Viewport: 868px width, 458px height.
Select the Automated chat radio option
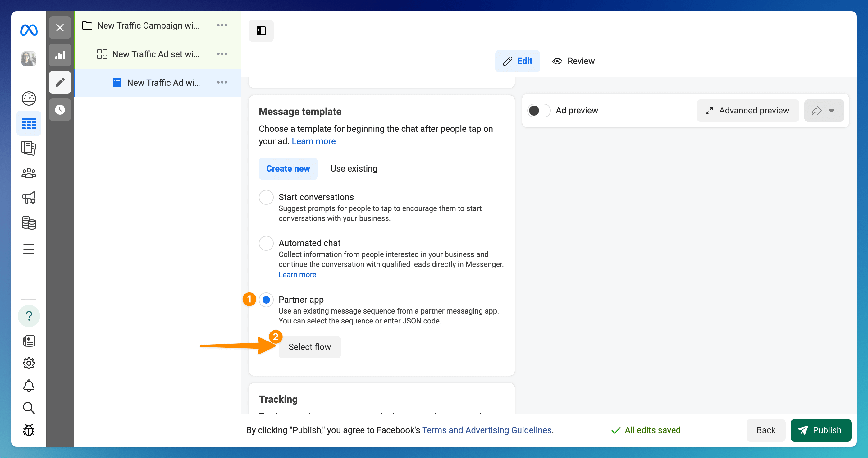tap(266, 243)
